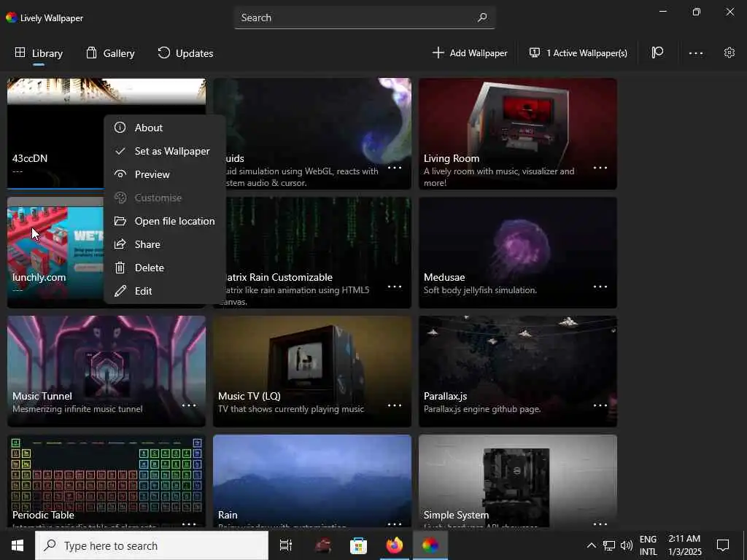The width and height of the screenshot is (747, 560).
Task: Click the plus icon beside Add Wallpaper
Action: pyautogui.click(x=438, y=52)
